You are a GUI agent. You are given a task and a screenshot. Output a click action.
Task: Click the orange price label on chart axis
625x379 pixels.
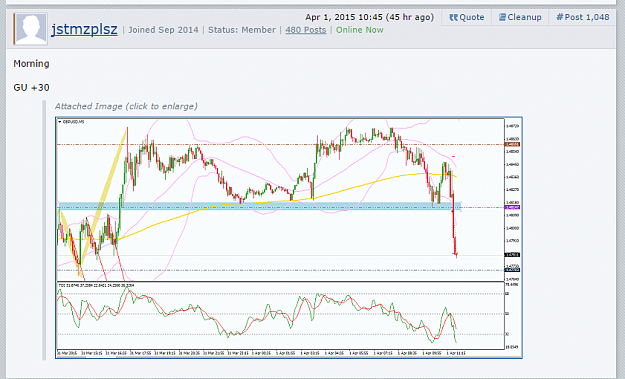pyautogui.click(x=512, y=144)
